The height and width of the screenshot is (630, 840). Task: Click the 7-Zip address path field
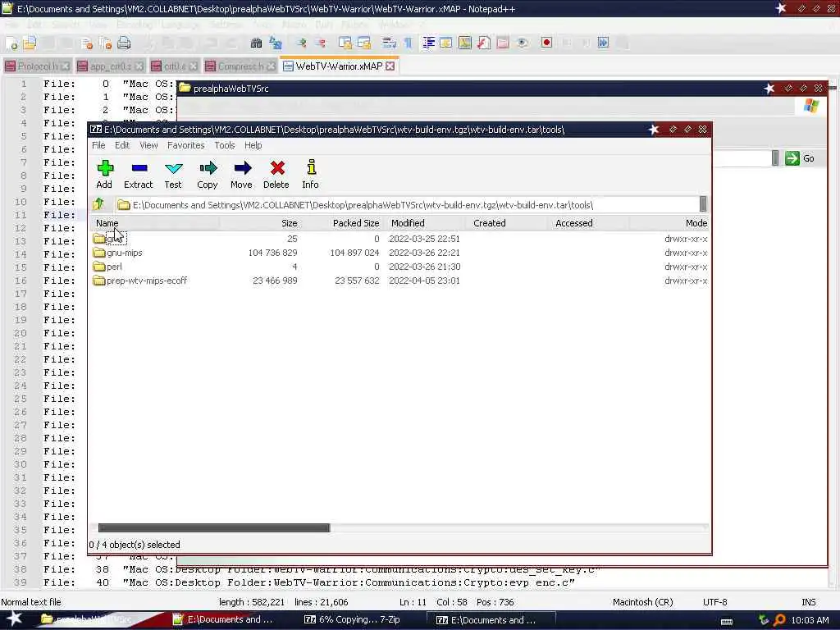408,204
